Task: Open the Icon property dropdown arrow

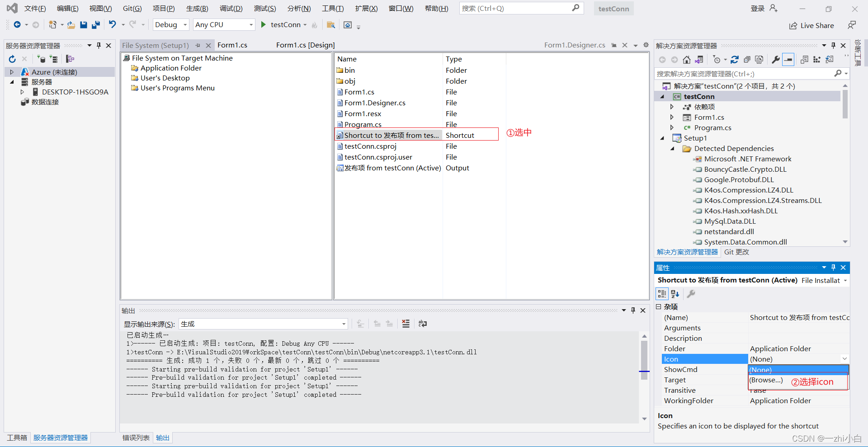Action: pos(844,359)
